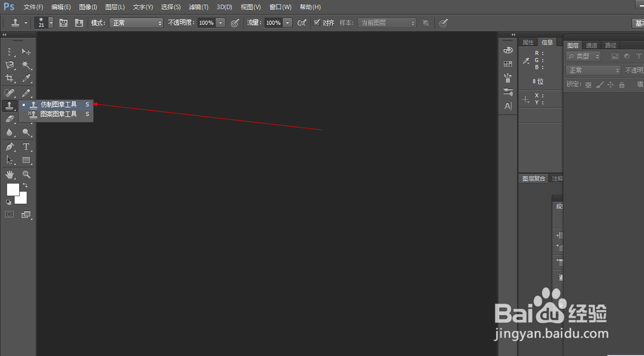
Task: Toggle lock all padlock icon
Action: [621, 85]
